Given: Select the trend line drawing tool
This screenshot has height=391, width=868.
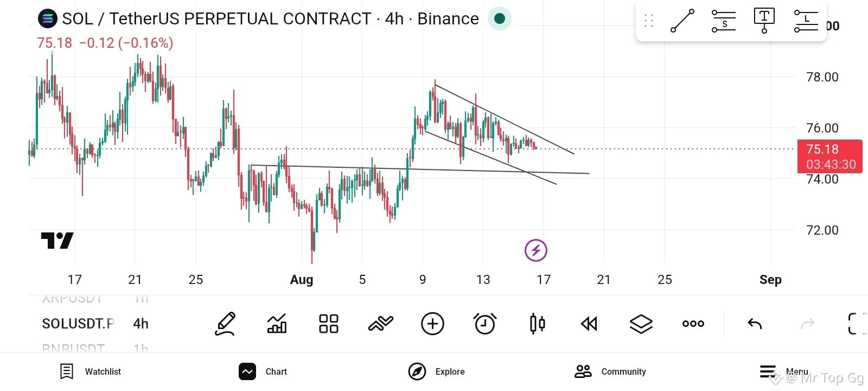Looking at the screenshot, I should click(x=682, y=21).
